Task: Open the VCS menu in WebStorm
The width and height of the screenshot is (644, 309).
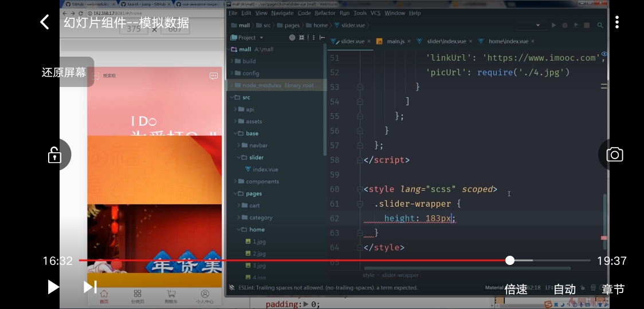Action: pos(375,13)
